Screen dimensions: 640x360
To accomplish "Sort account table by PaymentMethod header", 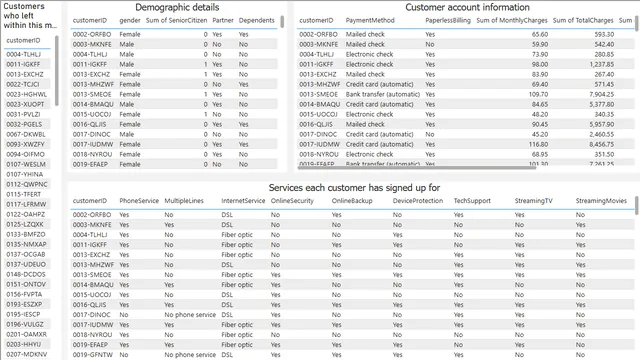I will coord(370,20).
